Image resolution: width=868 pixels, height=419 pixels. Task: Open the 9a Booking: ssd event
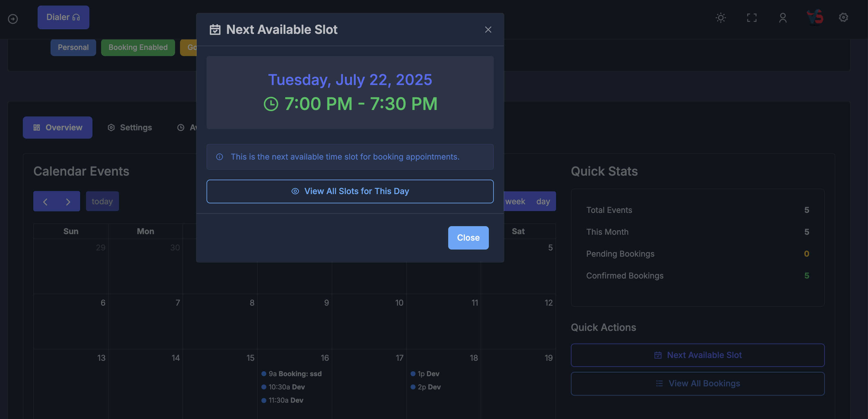pyautogui.click(x=292, y=373)
